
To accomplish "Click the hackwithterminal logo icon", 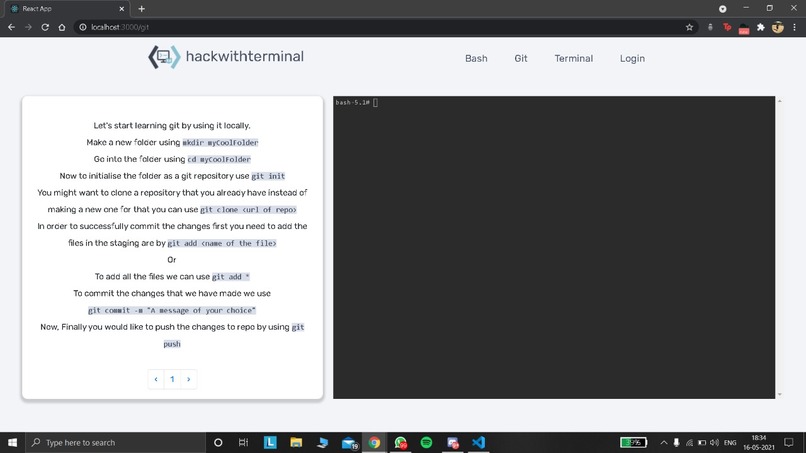I will coord(164,57).
